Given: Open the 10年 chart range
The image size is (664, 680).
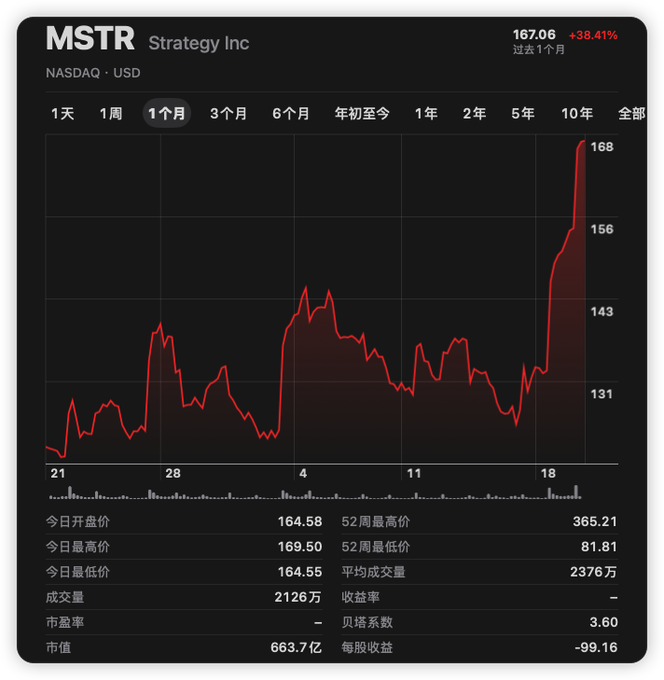Looking at the screenshot, I should (x=577, y=114).
